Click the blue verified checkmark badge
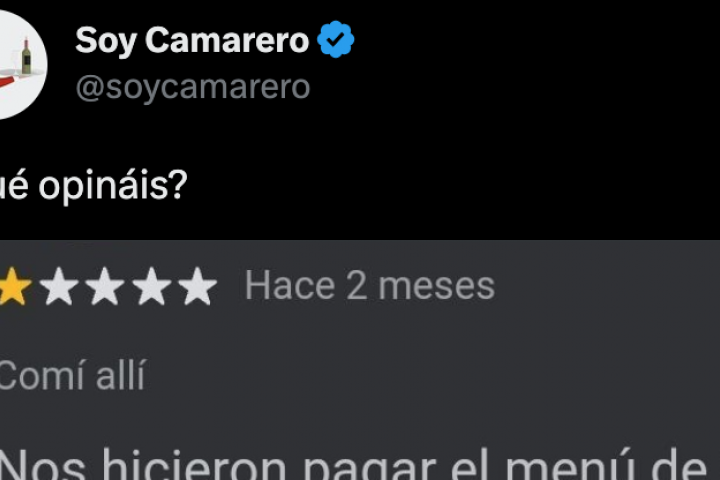 (x=336, y=40)
